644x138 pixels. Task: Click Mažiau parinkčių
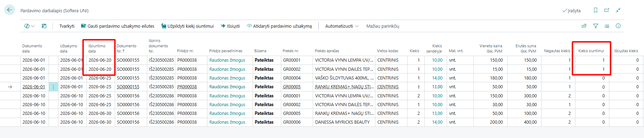coord(383,26)
